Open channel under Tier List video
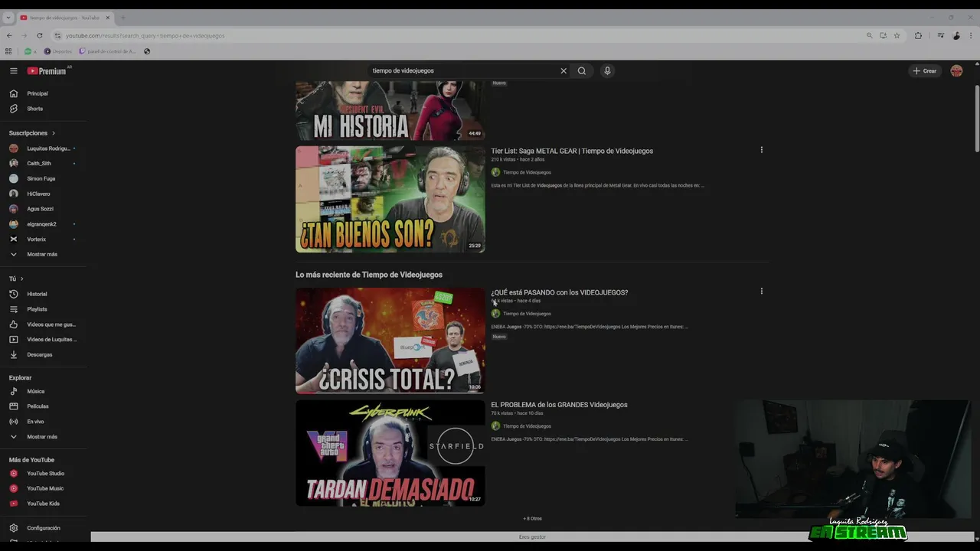980x551 pixels. pos(527,172)
